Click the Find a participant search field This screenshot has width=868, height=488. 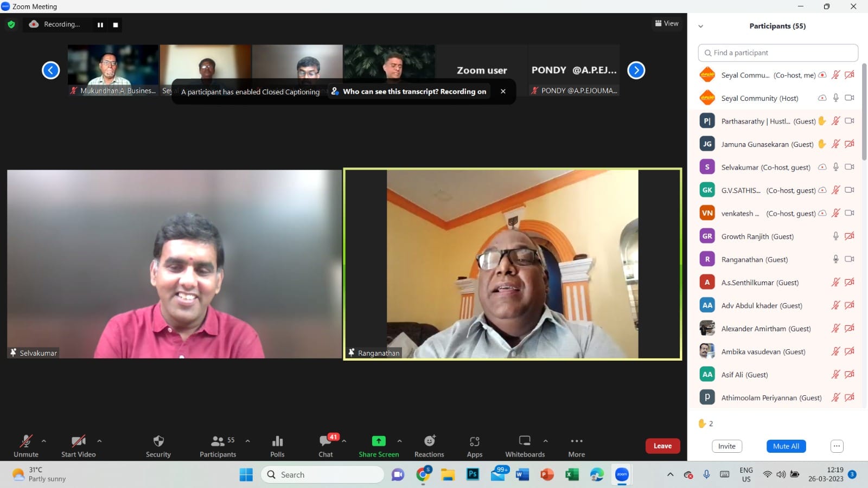(778, 53)
